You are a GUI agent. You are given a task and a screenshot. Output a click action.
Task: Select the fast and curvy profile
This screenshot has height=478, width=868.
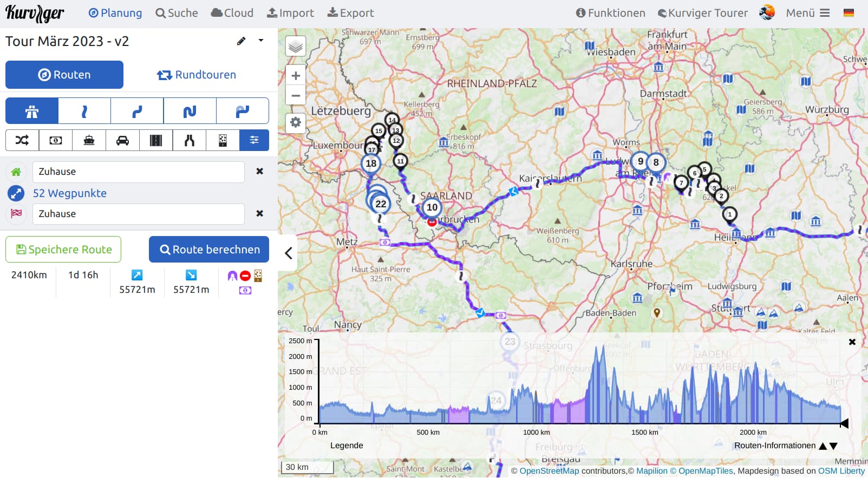point(242,112)
